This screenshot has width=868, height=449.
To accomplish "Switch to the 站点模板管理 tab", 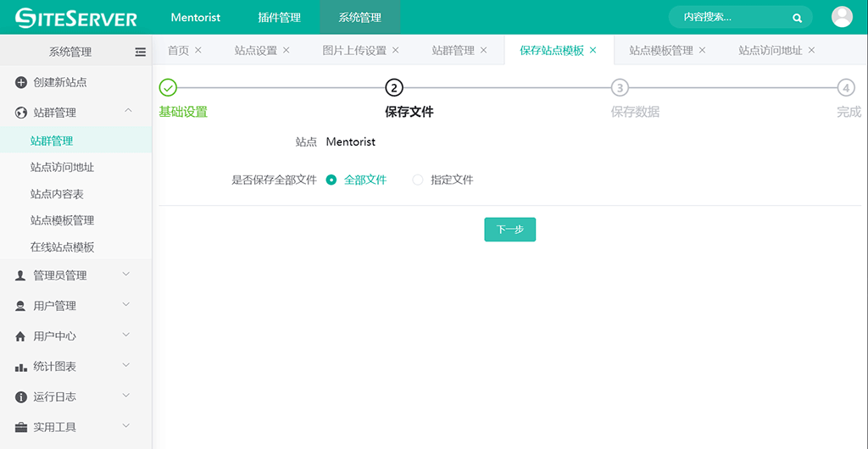I will point(660,50).
